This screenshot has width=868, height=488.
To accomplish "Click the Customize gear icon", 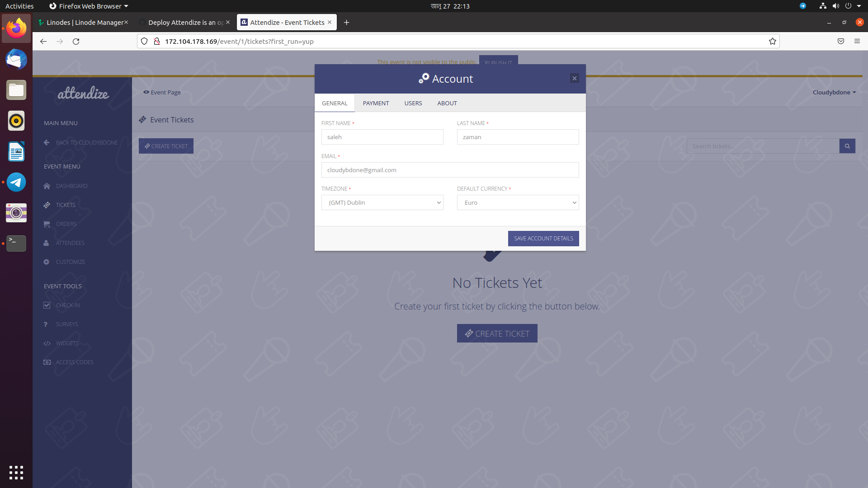I will point(46,262).
